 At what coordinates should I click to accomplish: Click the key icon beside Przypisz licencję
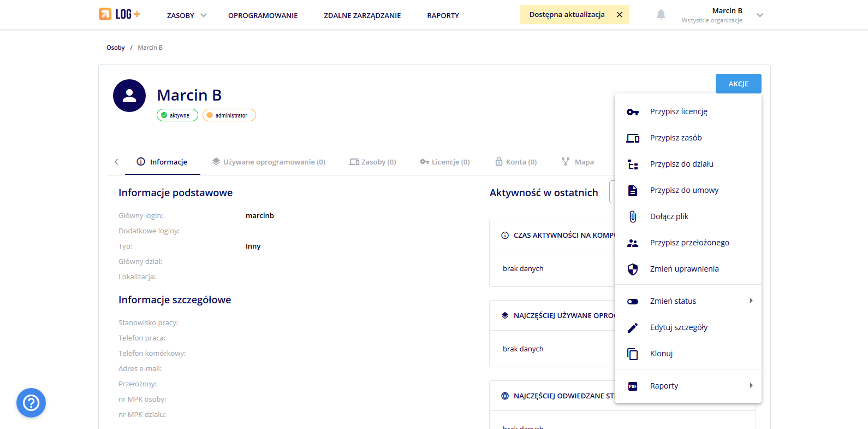click(633, 112)
